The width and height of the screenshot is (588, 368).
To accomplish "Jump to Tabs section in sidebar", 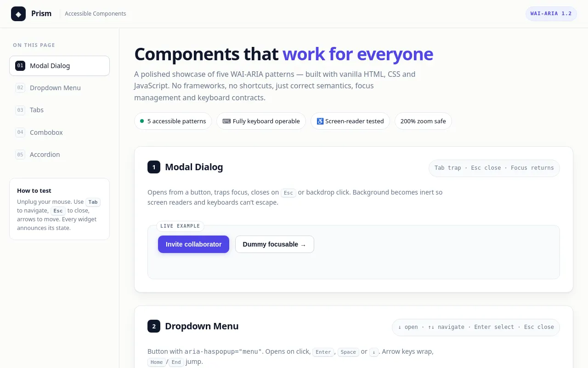I will (x=59, y=110).
